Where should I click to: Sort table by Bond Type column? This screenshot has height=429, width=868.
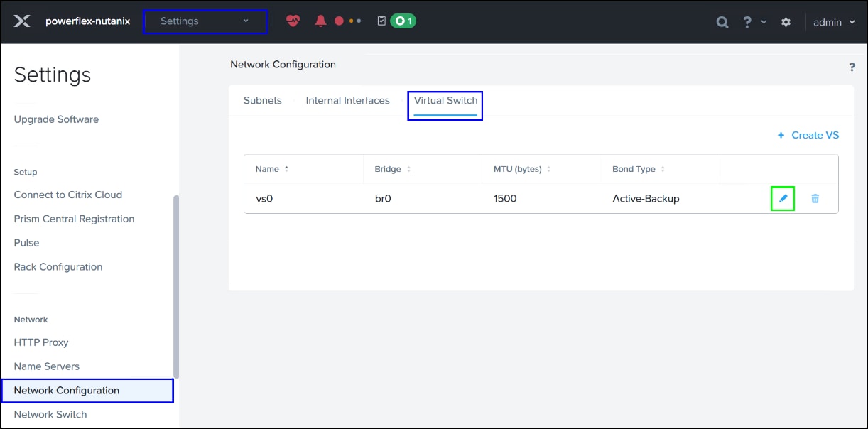(639, 169)
